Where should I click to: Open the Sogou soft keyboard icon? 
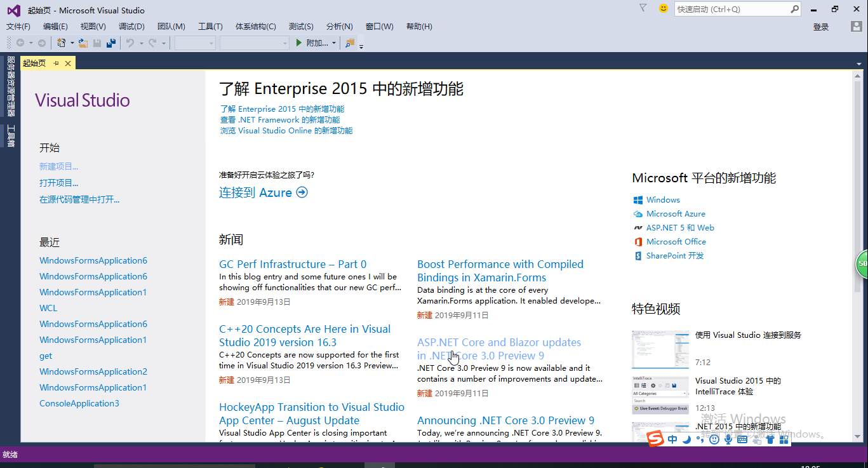742,439
